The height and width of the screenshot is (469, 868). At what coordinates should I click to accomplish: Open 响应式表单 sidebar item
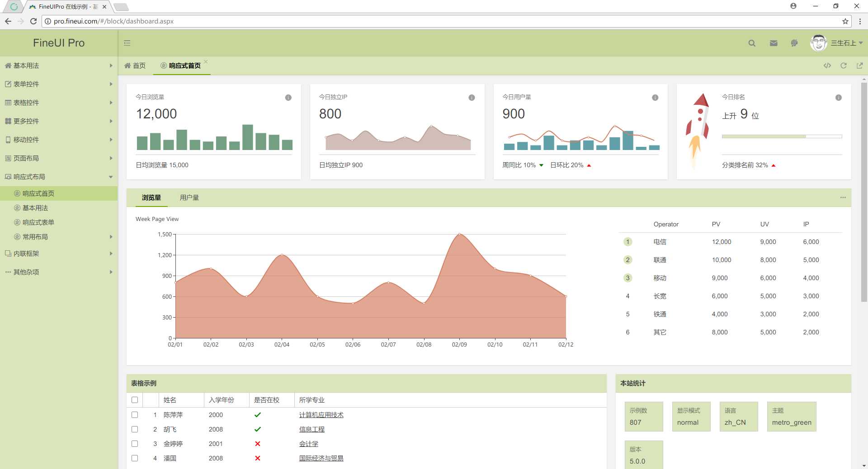pos(59,222)
